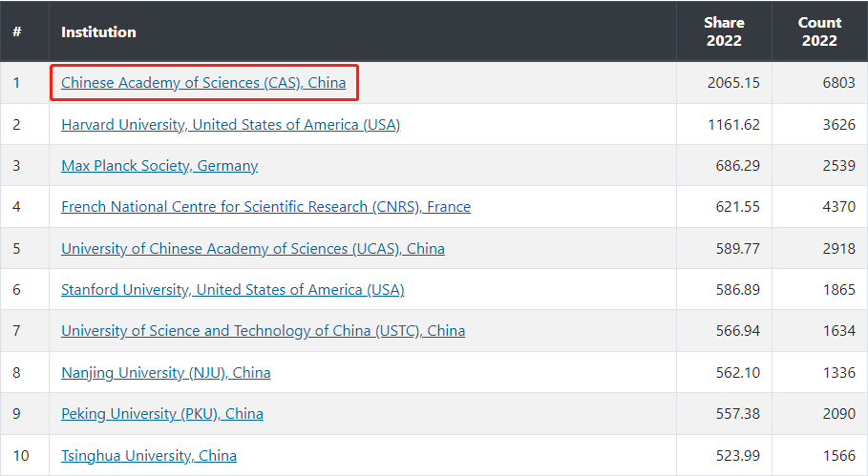Screen dimensions: 868x476
Task: Click the Institution column header
Action: click(x=98, y=31)
